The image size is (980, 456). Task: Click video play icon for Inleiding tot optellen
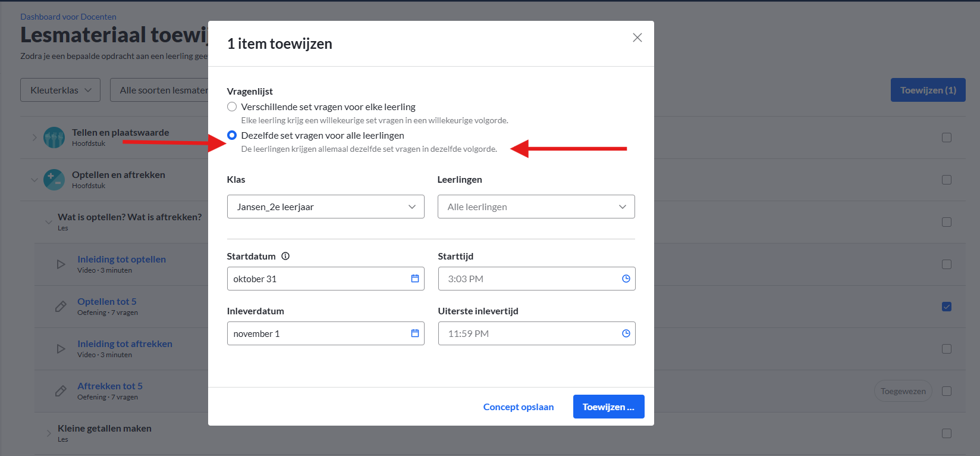click(x=61, y=264)
